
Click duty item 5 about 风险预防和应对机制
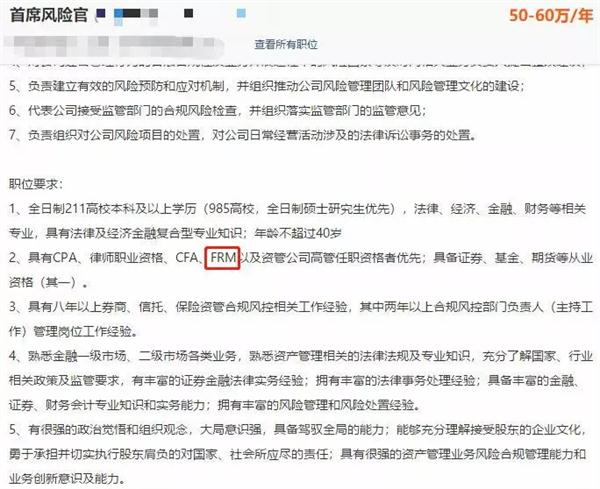pyautogui.click(x=267, y=86)
